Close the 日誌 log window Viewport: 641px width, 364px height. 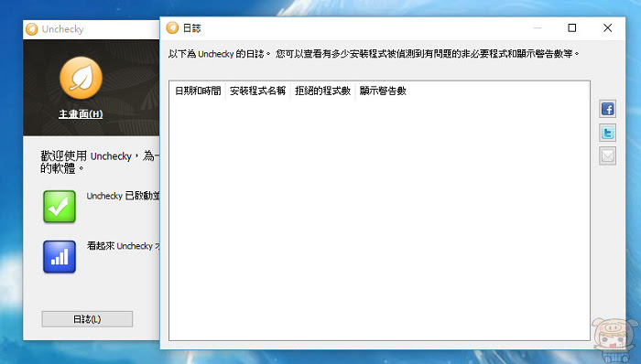coord(607,27)
